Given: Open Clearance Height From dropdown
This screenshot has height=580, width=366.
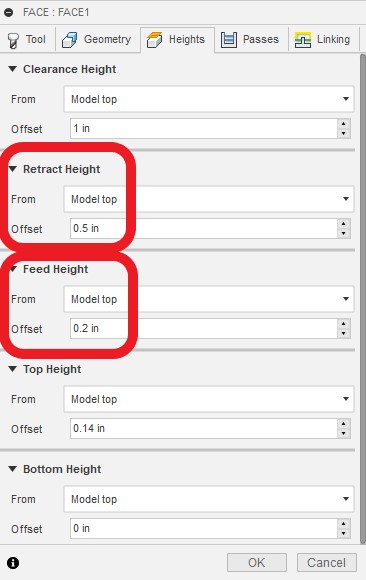Looking at the screenshot, I should [x=209, y=99].
